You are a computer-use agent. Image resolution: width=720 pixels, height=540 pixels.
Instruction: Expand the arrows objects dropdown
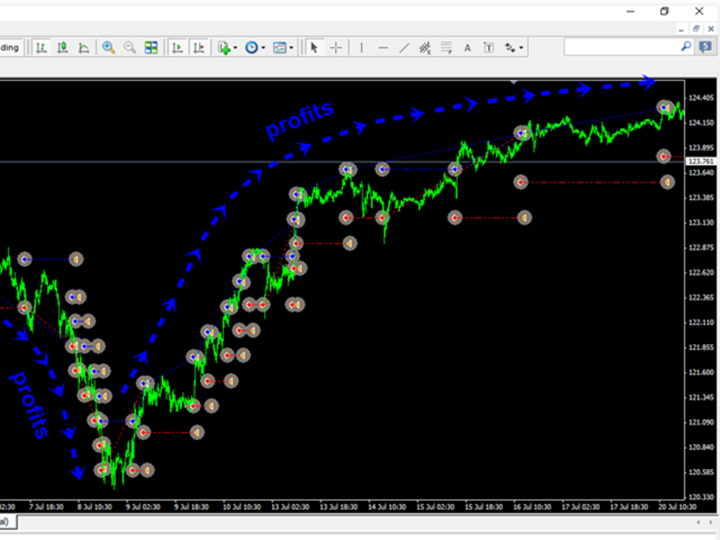[x=522, y=48]
